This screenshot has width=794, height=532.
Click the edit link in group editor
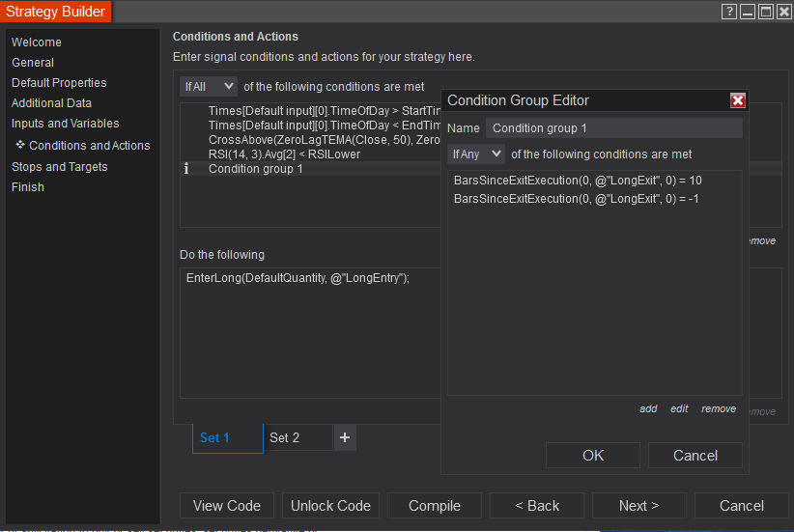pyautogui.click(x=679, y=408)
